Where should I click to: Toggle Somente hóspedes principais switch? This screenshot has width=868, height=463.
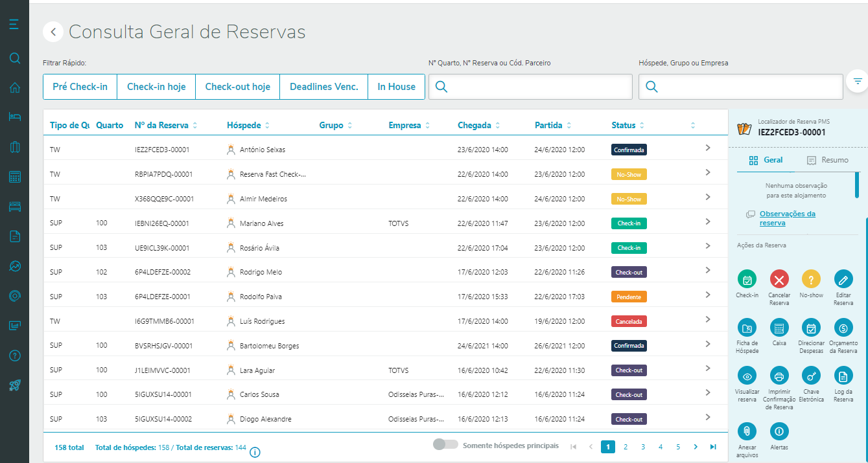(445, 445)
